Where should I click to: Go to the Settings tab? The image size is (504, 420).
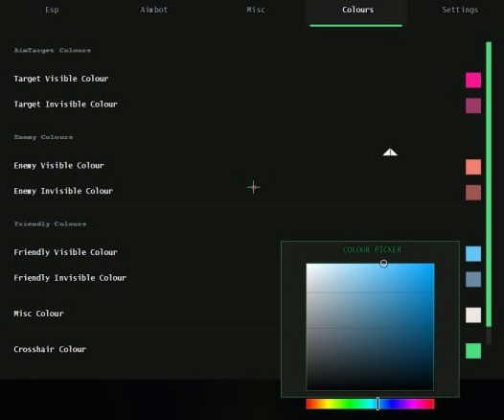pos(460,10)
